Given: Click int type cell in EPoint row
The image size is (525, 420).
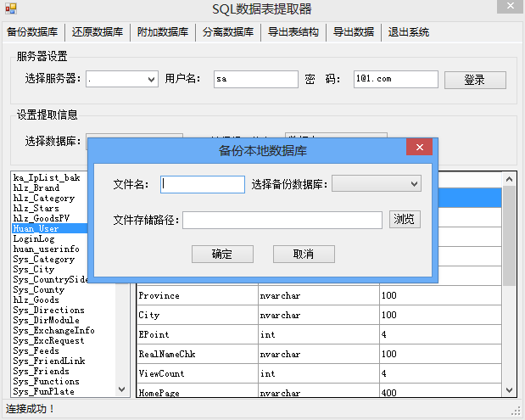Looking at the screenshot, I should click(319, 334).
